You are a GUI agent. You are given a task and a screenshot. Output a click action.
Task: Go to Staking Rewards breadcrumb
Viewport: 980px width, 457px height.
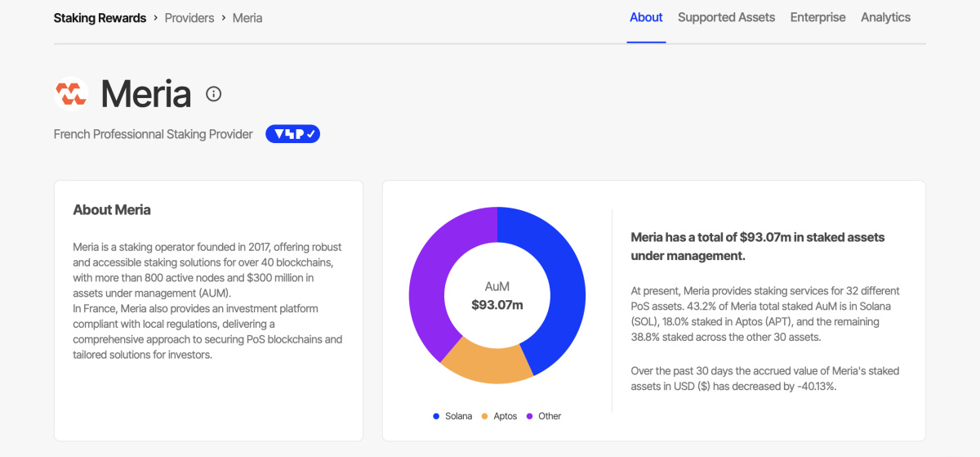coord(100,17)
